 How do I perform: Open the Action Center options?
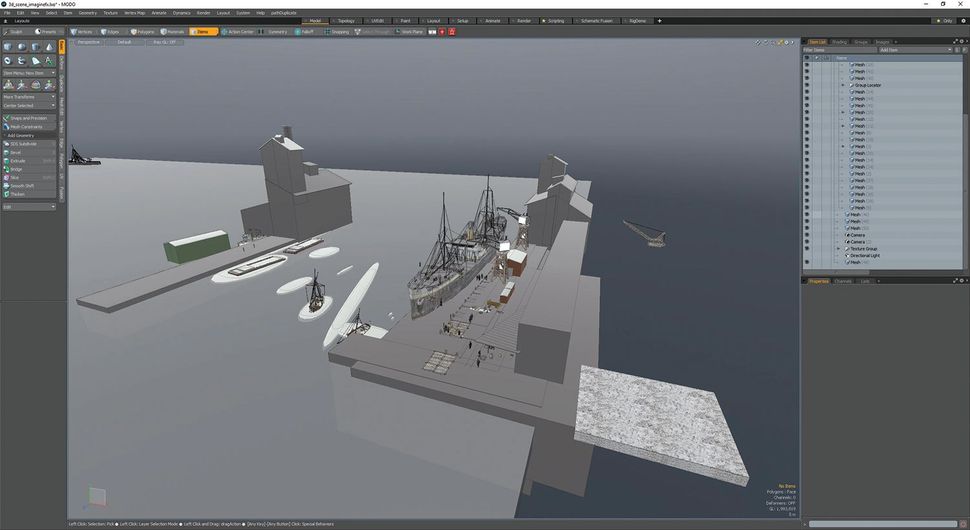pos(239,32)
